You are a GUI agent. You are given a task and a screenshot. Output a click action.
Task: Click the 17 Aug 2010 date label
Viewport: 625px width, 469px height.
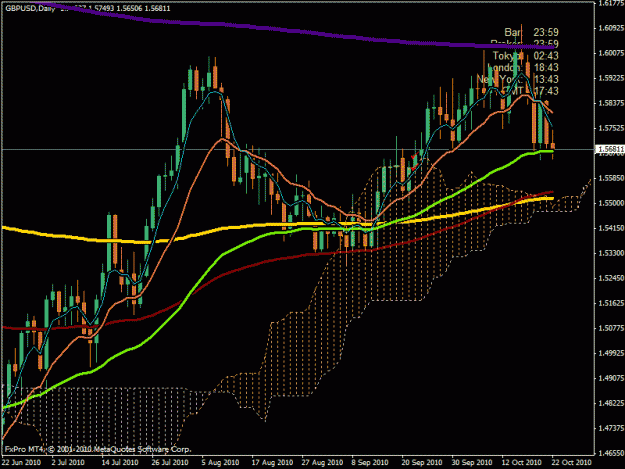tap(272, 462)
